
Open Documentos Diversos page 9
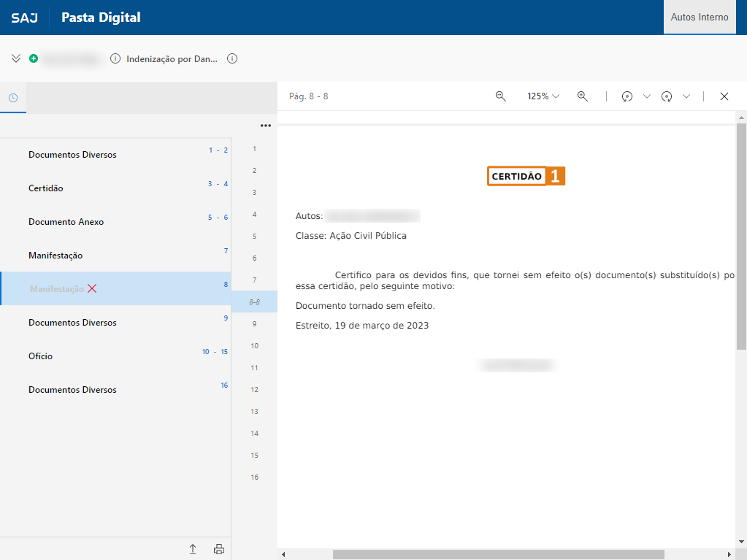point(115,323)
